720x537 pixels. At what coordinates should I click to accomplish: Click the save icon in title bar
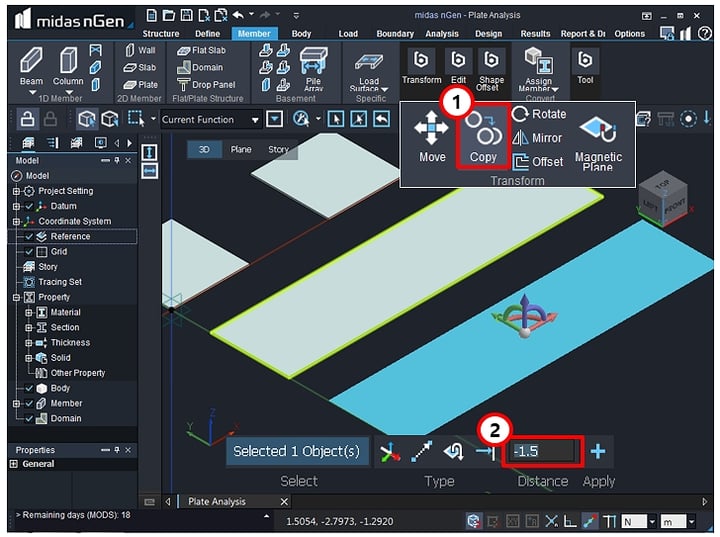coord(186,16)
